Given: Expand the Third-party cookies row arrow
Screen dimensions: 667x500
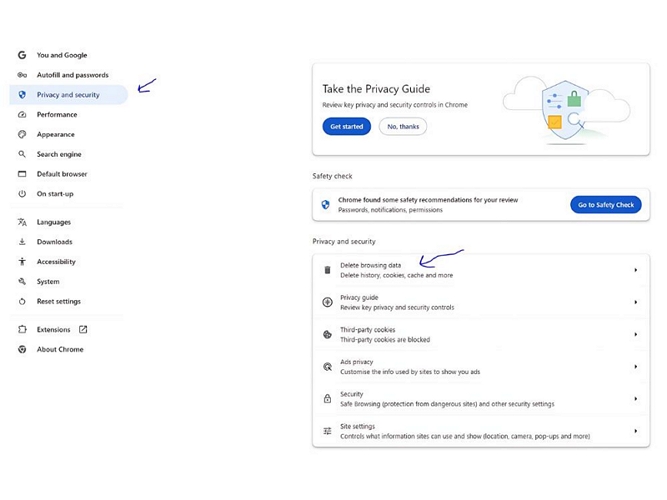Looking at the screenshot, I should 636,335.
